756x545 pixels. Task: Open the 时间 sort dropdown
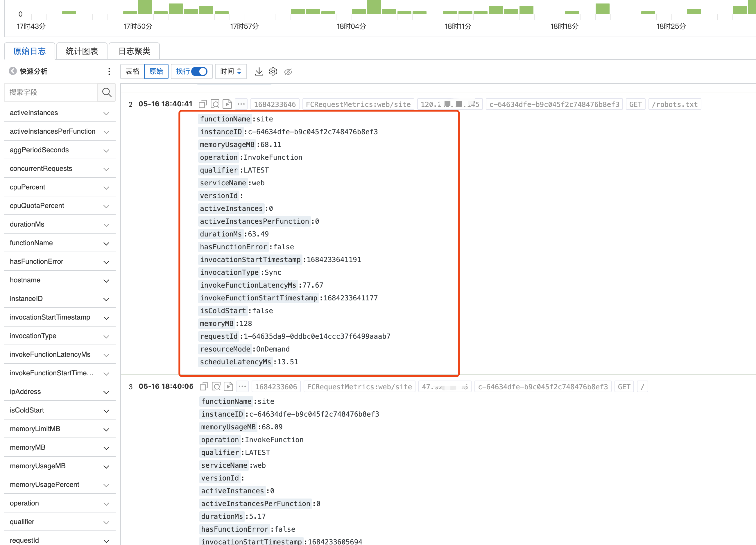tap(231, 71)
